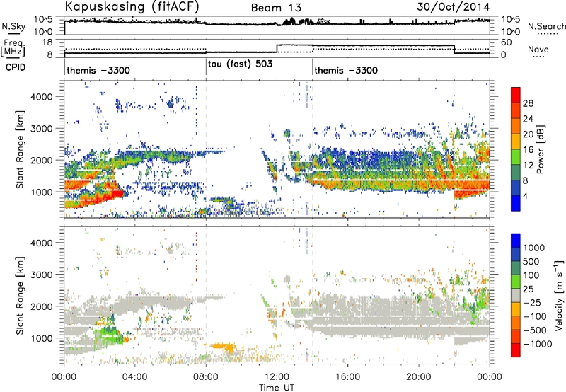Viewport: 566px width, 392px height.
Task: Click the gray segment of velocity colorbar
Action: click(x=516, y=295)
